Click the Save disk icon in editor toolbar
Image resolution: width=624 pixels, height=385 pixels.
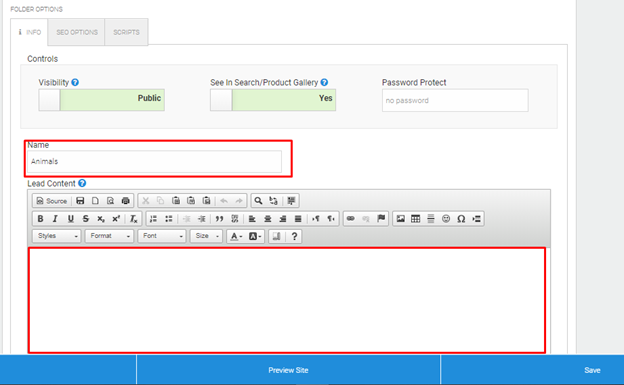tap(80, 201)
